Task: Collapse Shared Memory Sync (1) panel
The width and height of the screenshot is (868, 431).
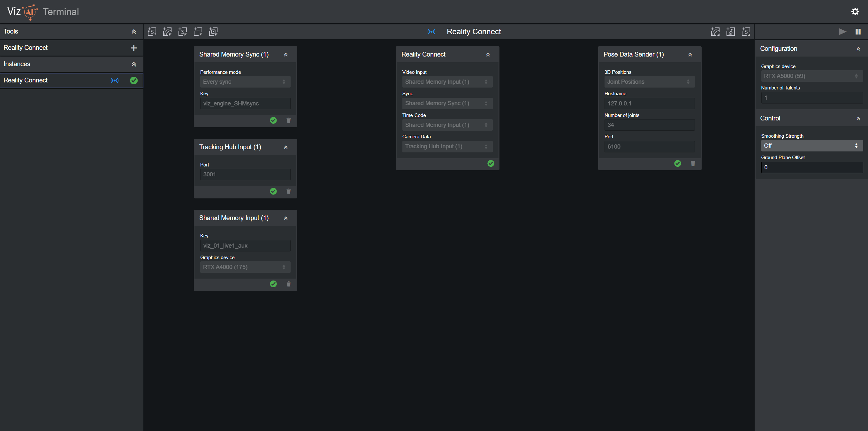Action: pyautogui.click(x=286, y=55)
